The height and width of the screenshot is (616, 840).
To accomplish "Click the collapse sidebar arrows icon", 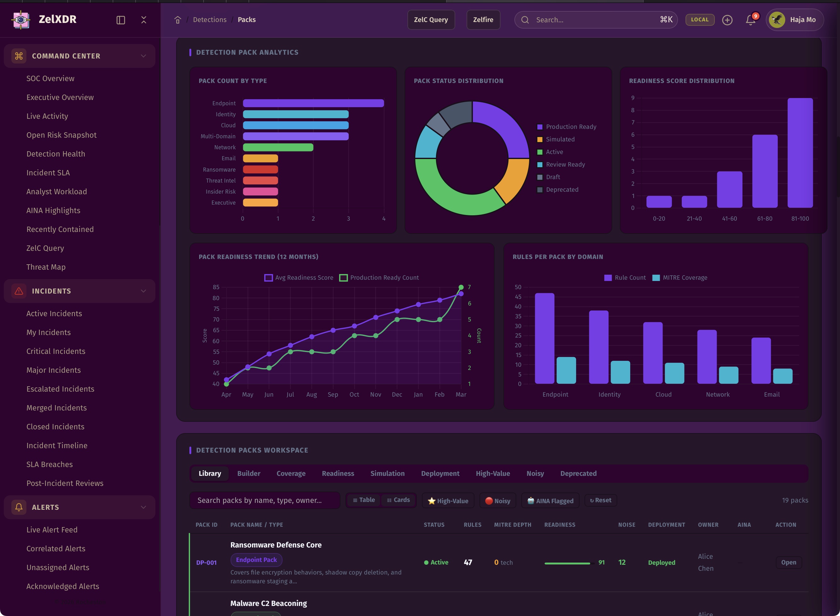I will [144, 20].
